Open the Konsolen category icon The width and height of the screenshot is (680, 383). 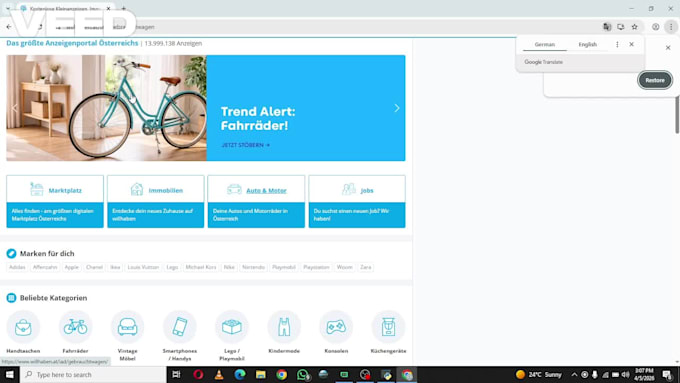coord(336,327)
